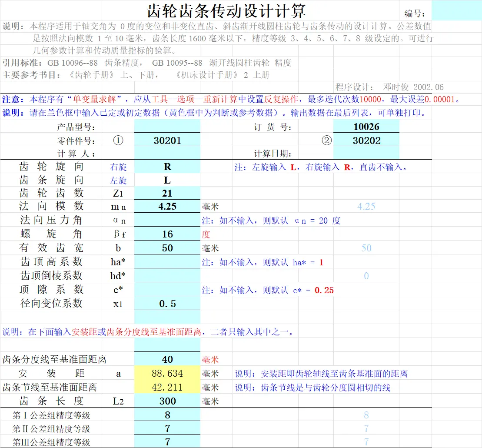
Task: Click the yellow 安装距 cell showing 88.634
Action: tap(167, 373)
